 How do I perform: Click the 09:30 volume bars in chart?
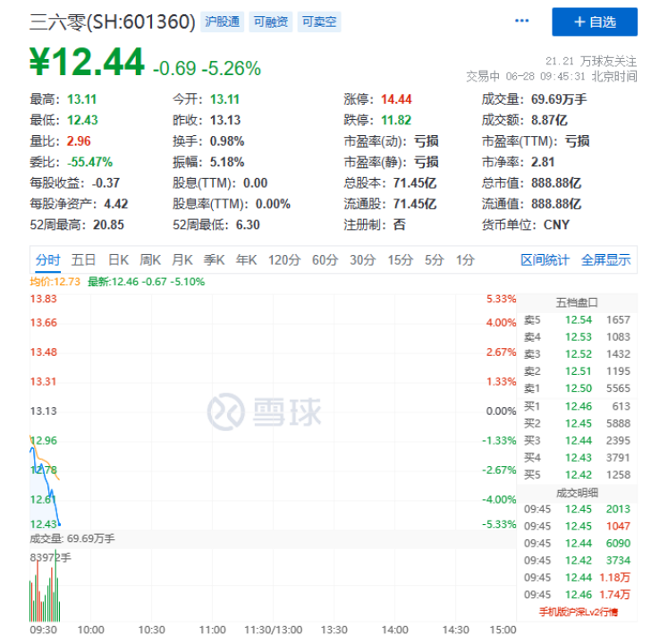click(45, 599)
